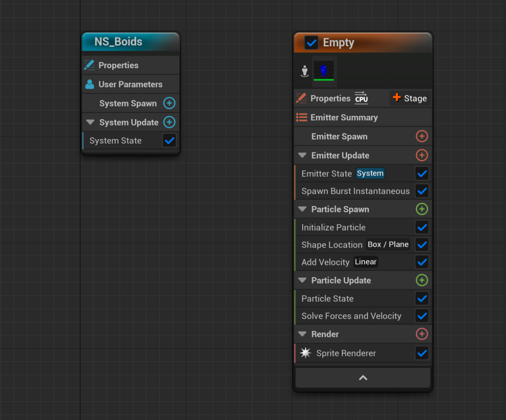The image size is (506, 420).
Task: Click the Emitter Summary list icon
Action: coord(301,117)
